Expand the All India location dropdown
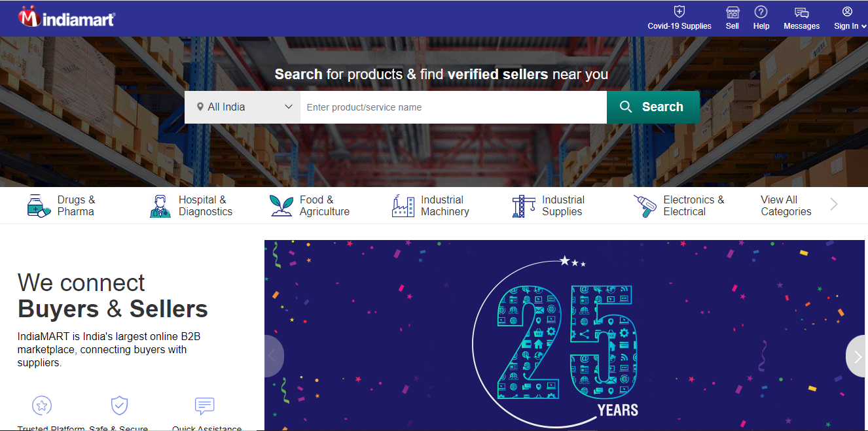This screenshot has height=431, width=868. pos(242,107)
